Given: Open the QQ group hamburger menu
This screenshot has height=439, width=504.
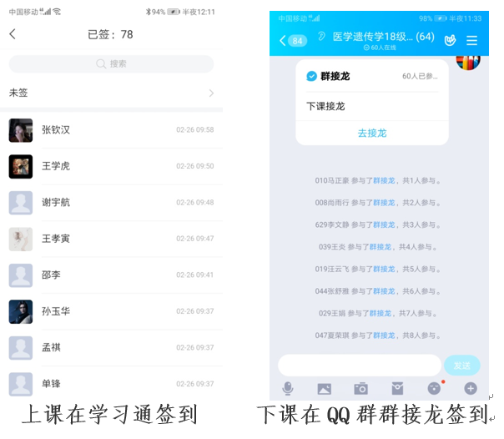Looking at the screenshot, I should pyautogui.click(x=471, y=41).
